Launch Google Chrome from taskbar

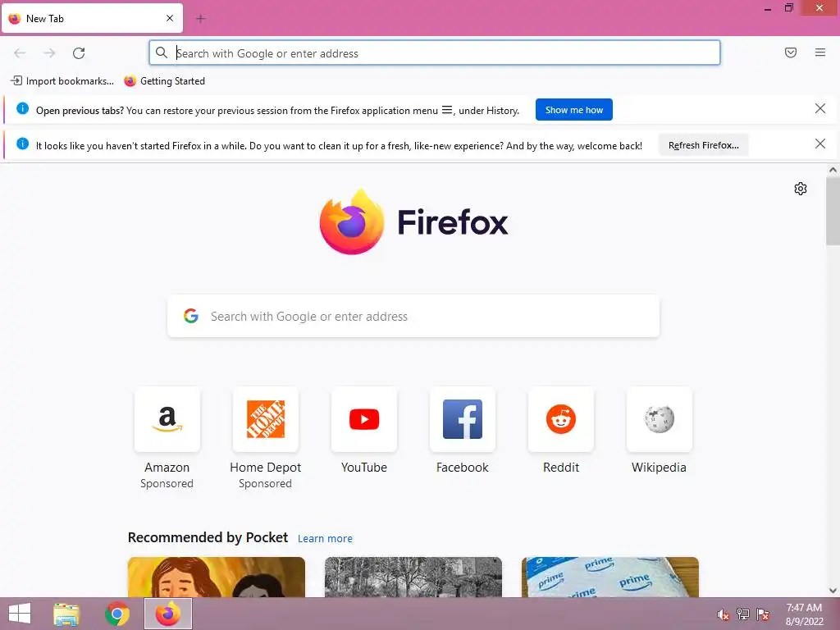pyautogui.click(x=117, y=614)
